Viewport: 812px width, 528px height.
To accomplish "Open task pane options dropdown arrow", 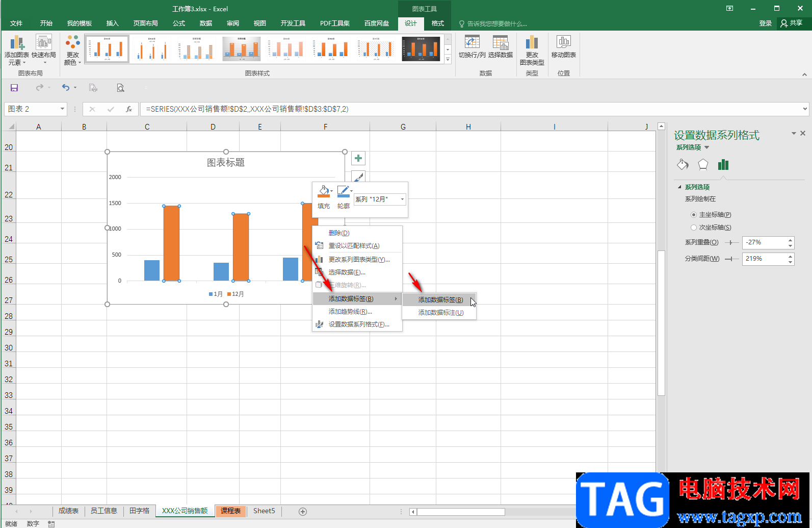I will [x=794, y=133].
